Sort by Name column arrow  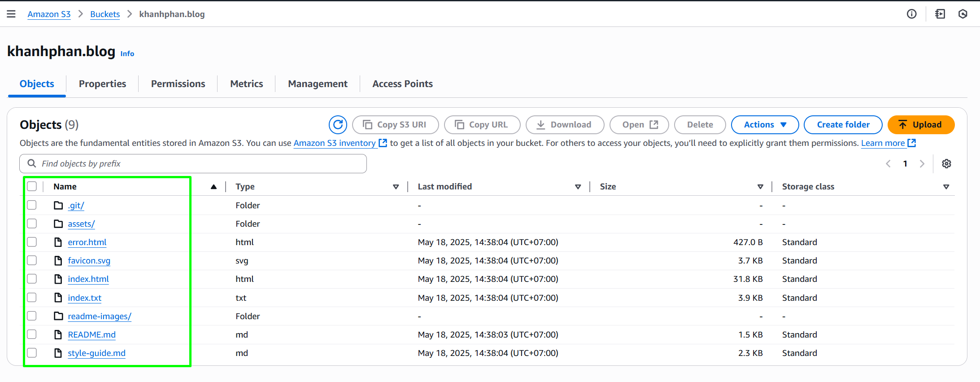[x=214, y=187]
